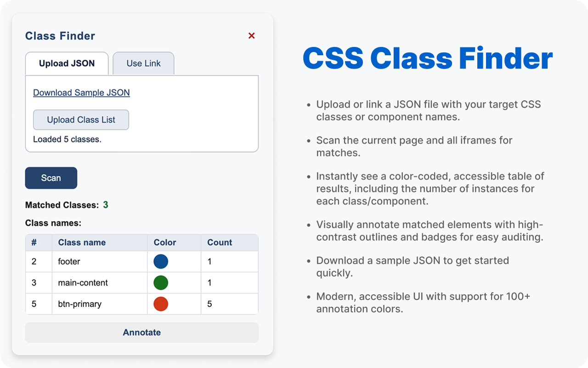Select the red btn-primary color swatch

coord(161,304)
